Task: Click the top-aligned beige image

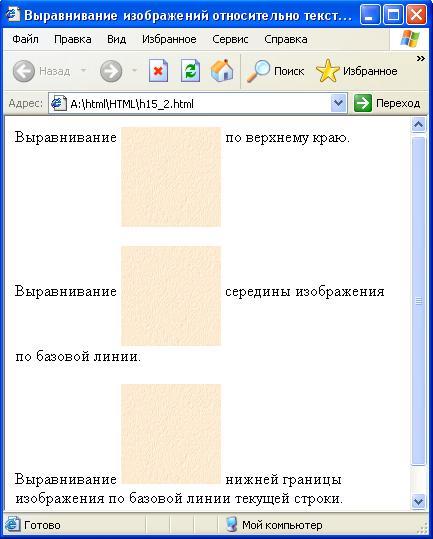Action: pos(171,177)
